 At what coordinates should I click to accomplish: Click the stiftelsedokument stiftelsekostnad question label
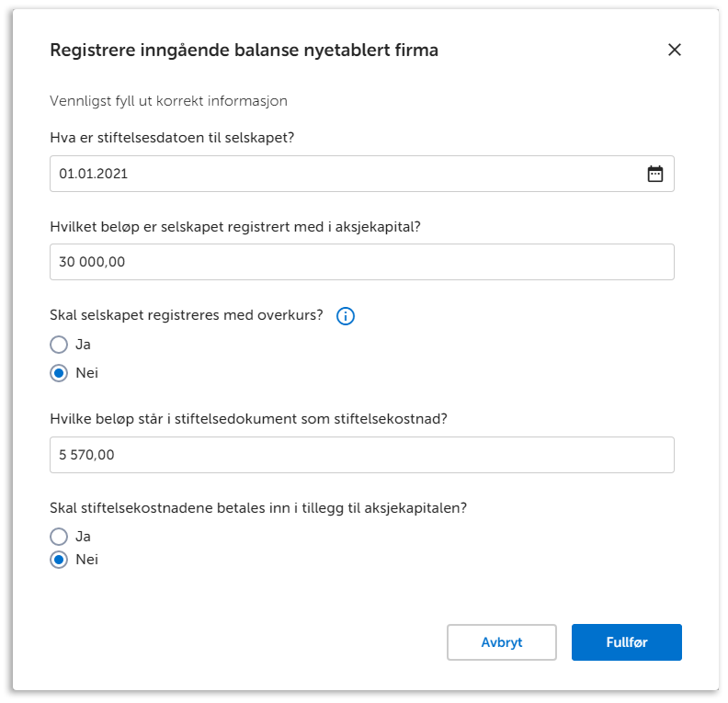tap(248, 419)
